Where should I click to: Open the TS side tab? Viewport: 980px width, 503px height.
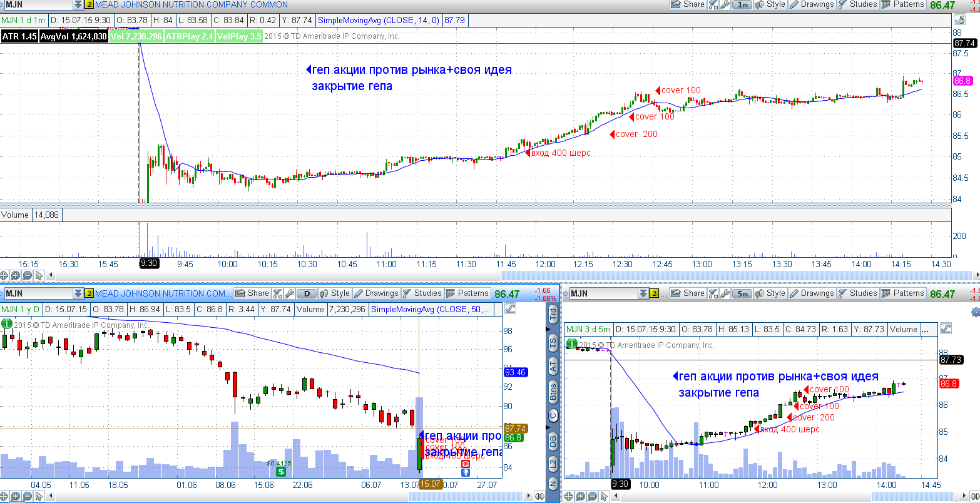[x=553, y=343]
